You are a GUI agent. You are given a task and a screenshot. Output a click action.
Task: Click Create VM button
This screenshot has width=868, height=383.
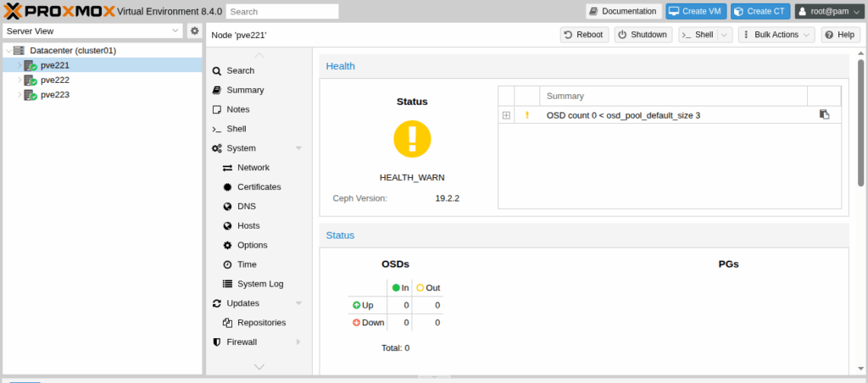click(x=696, y=11)
